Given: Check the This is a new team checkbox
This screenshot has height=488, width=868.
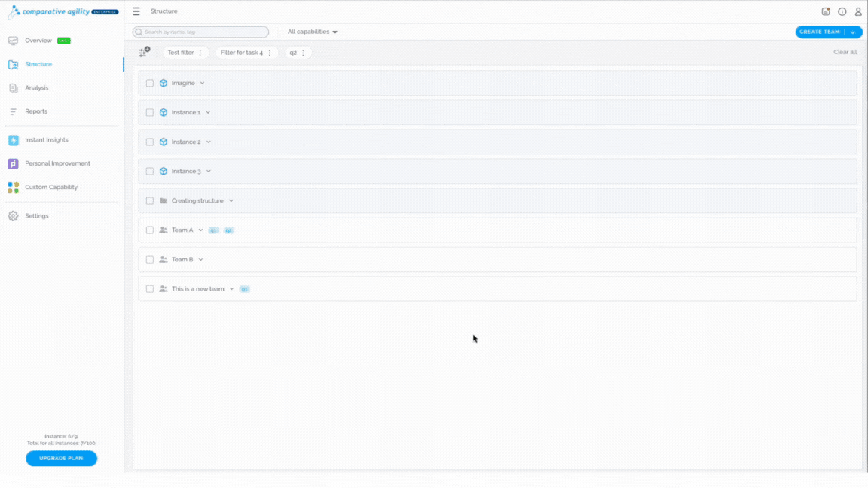Looking at the screenshot, I should (149, 289).
